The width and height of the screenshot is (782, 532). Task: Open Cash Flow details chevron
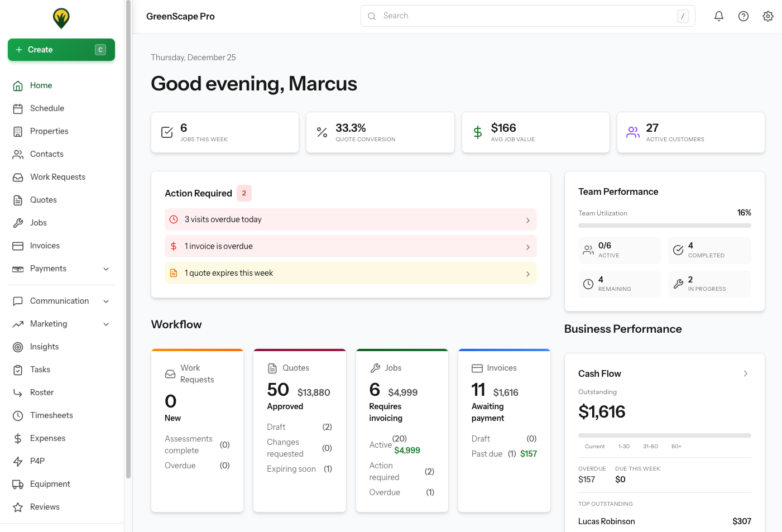[x=746, y=373]
